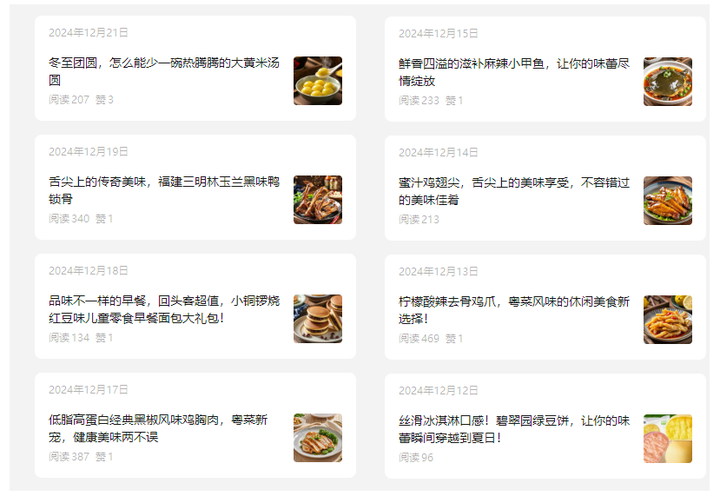Open the 小铜锣烧红豆味 breakfast article
Screen dimensions: 720x503
click(164, 309)
